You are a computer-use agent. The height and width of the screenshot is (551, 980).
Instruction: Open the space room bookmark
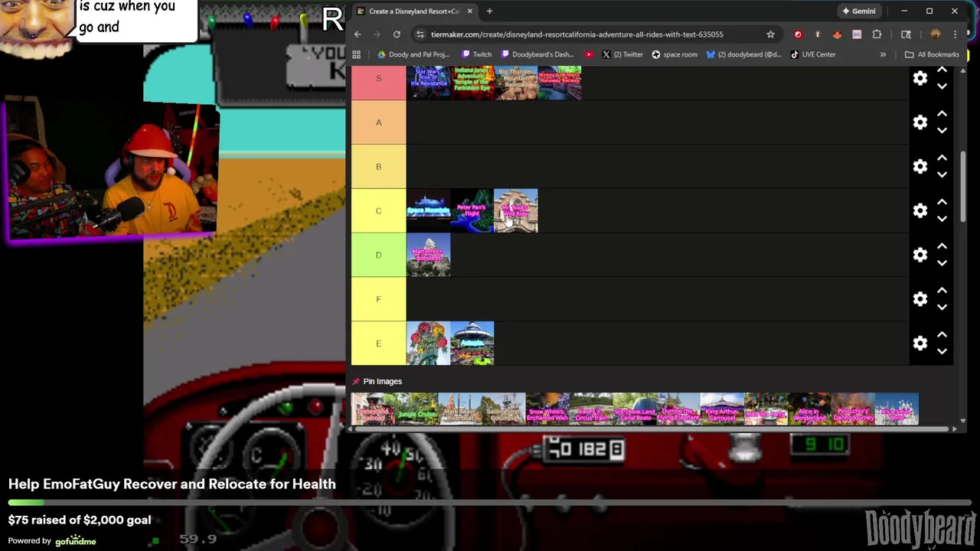pyautogui.click(x=675, y=54)
